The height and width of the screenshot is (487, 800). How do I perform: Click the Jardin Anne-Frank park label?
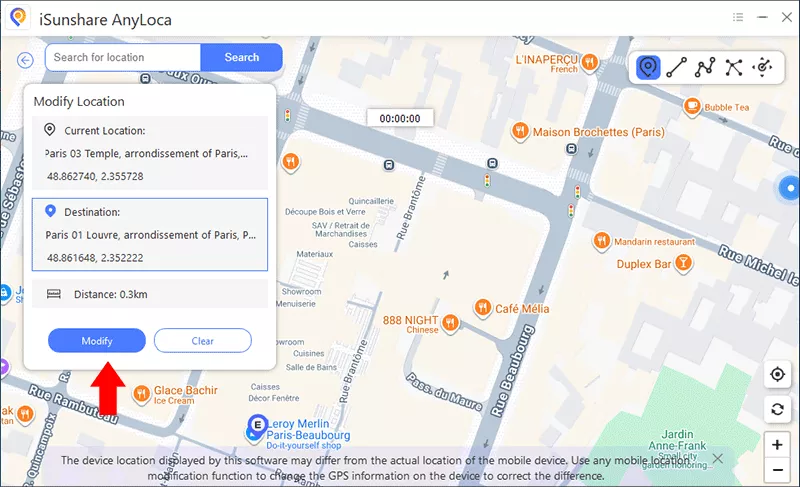[x=677, y=440]
